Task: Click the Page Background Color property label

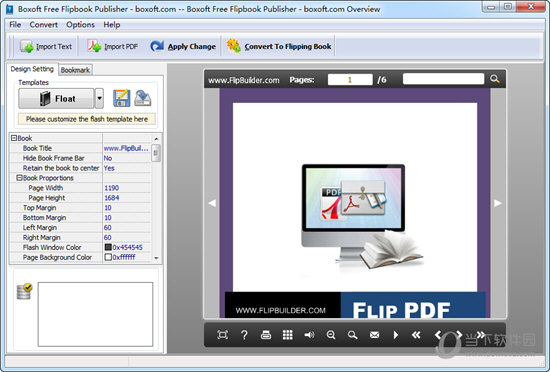Action: 57,257
